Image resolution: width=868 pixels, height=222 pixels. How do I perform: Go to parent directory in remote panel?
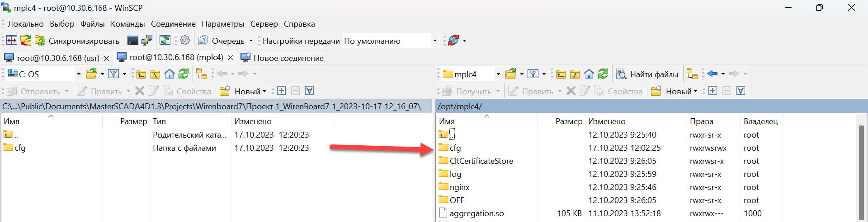561,74
